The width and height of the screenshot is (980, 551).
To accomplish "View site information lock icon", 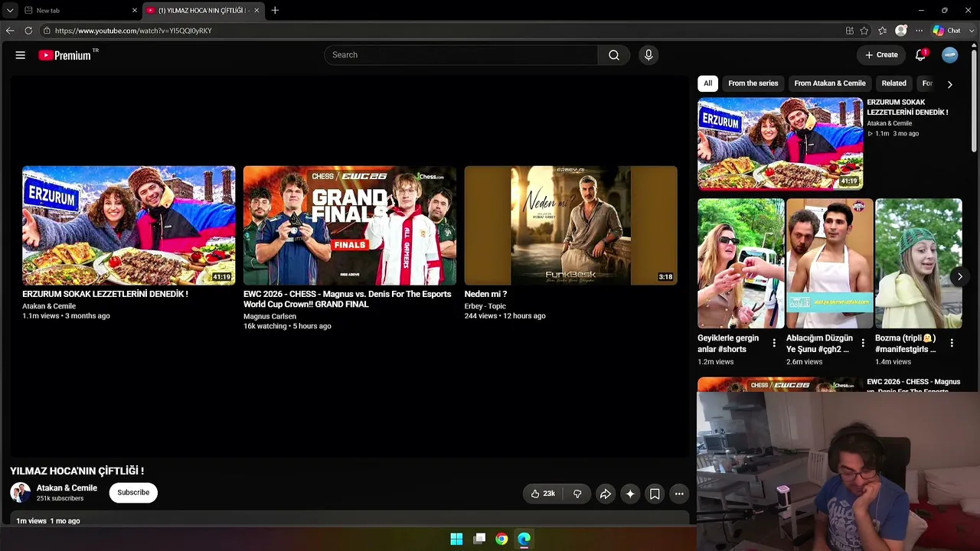I will 47,31.
